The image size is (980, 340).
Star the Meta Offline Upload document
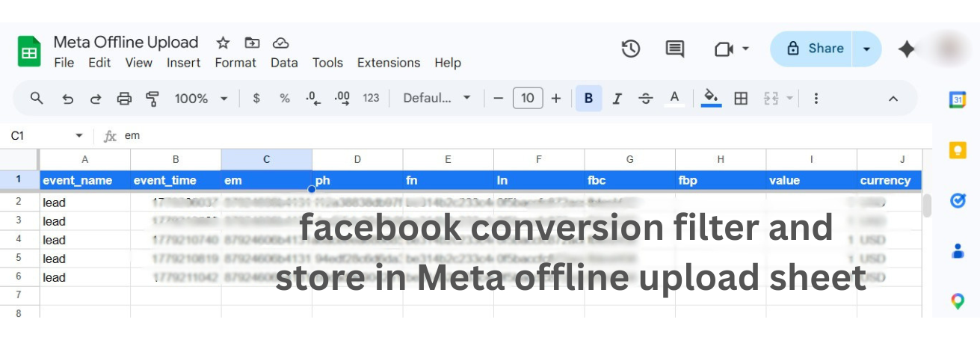click(223, 43)
